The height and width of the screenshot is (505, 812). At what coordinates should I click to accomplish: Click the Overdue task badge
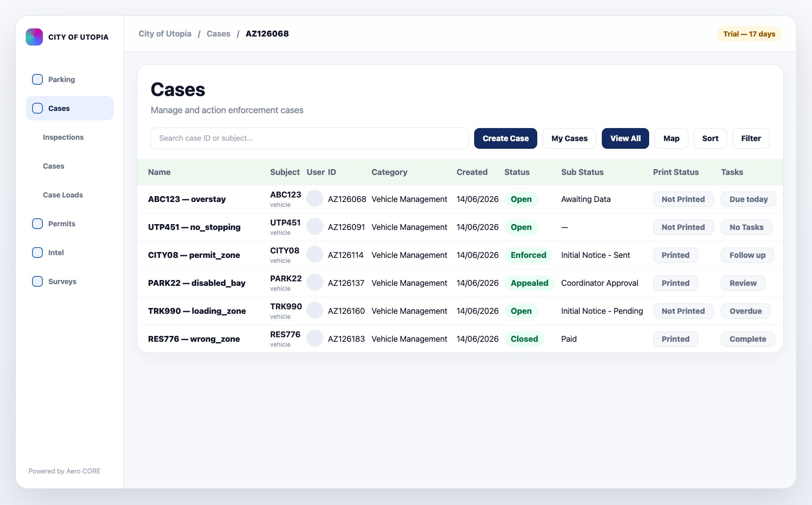pos(745,311)
